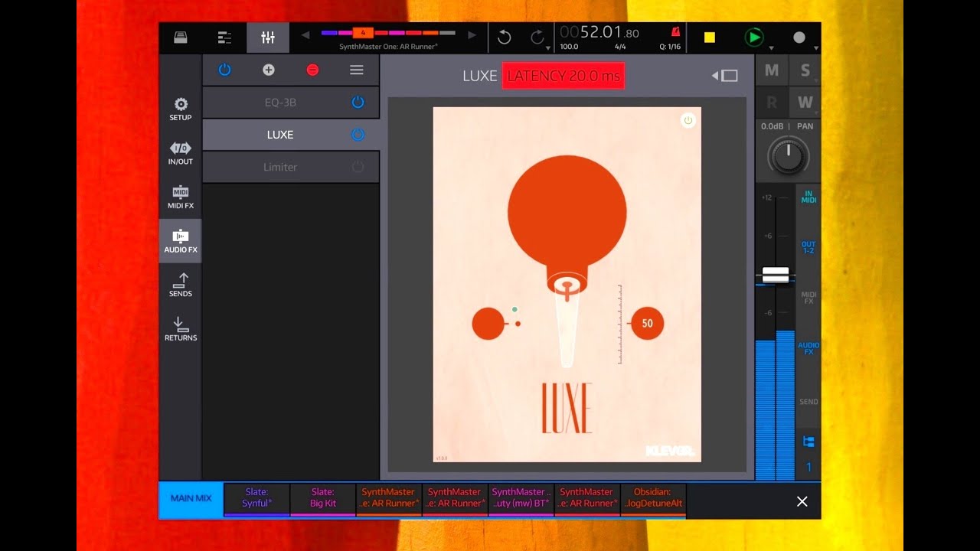Click the keyhole emblem under the circle
This screenshot has height=551, width=980.
[567, 286]
